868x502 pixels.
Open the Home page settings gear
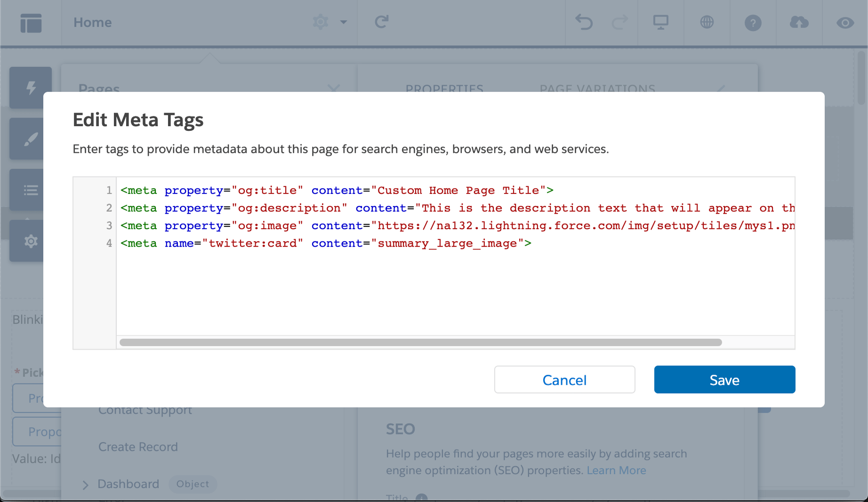point(320,22)
